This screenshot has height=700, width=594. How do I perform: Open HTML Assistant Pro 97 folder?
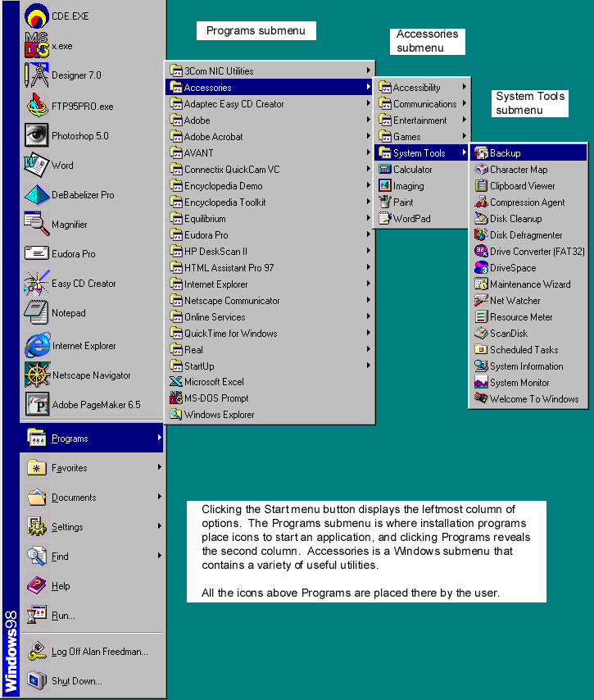pyautogui.click(x=270, y=267)
